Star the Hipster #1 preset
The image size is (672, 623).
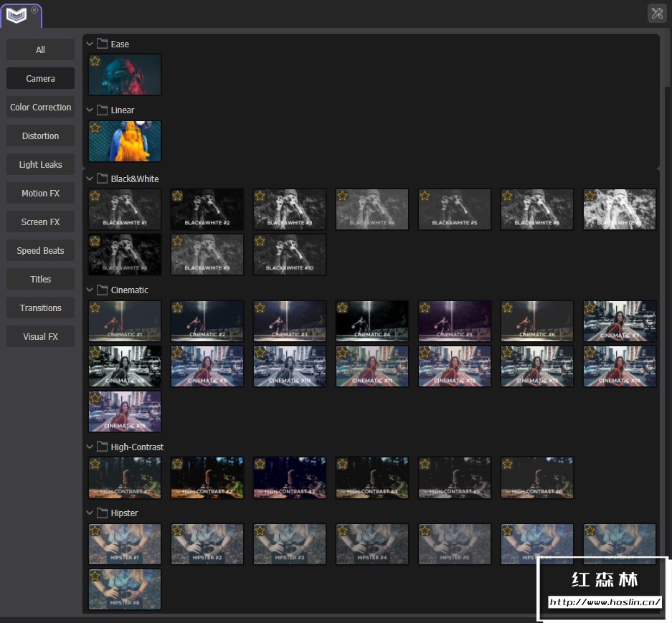(95, 531)
